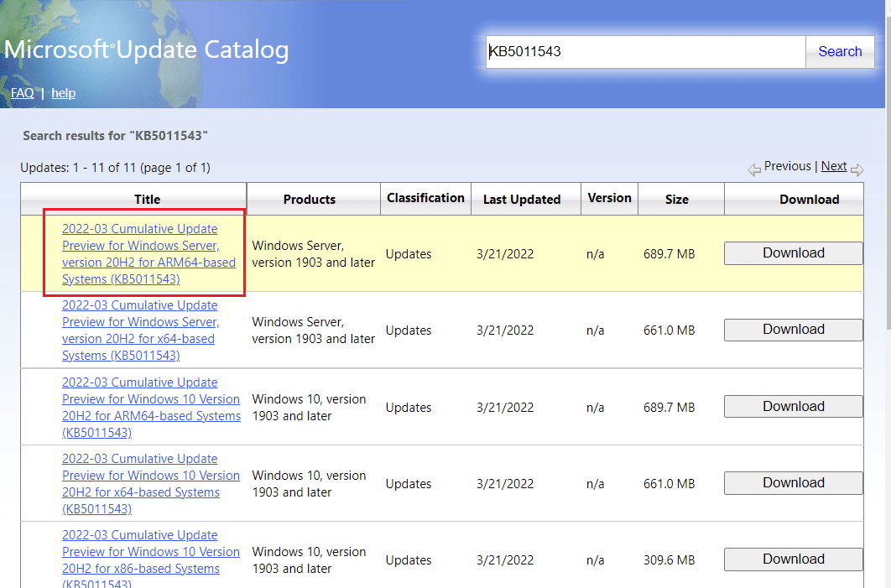This screenshot has width=891, height=588.
Task: Go to Next results page
Action: point(834,166)
